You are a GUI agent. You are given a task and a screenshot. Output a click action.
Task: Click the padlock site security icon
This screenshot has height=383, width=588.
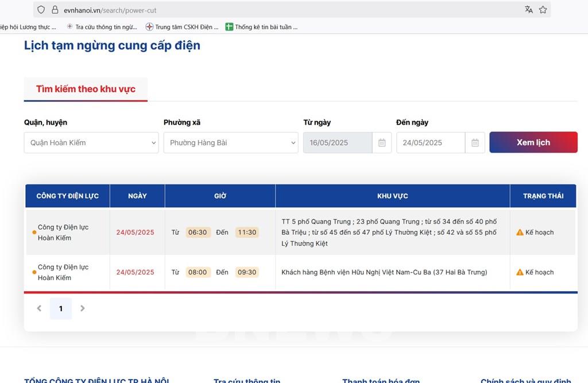(x=55, y=10)
